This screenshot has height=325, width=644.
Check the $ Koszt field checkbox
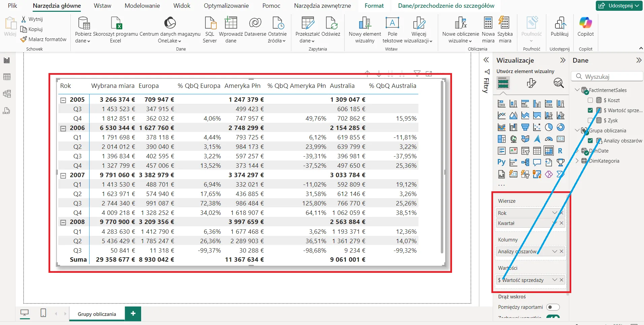pyautogui.click(x=590, y=100)
